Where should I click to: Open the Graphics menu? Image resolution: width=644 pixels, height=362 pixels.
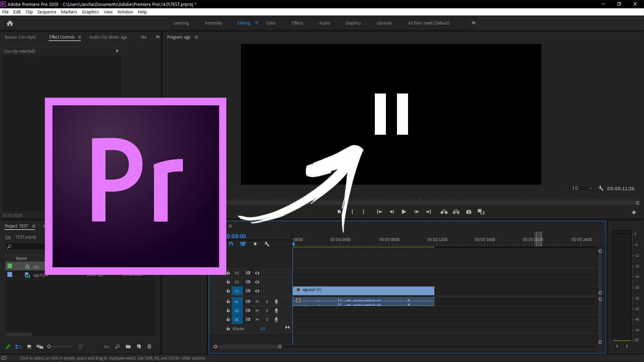click(91, 12)
